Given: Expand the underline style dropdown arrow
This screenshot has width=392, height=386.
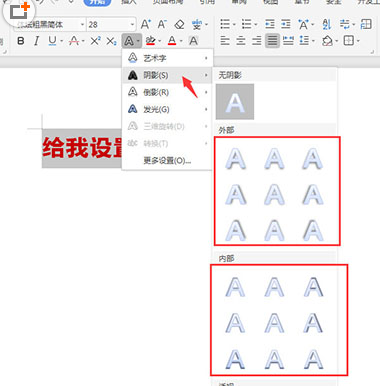Looking at the screenshot, I should point(61,41).
